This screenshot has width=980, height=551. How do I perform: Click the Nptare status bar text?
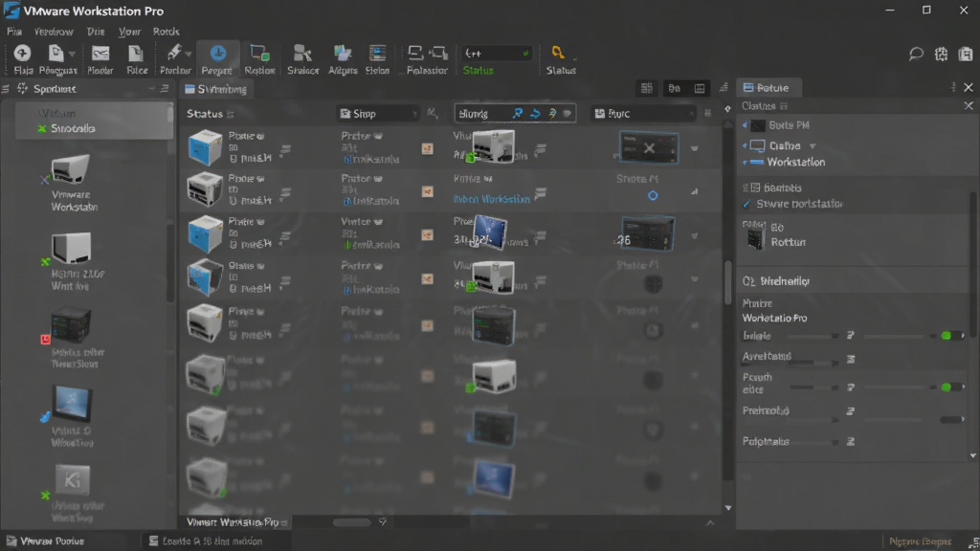point(920,541)
